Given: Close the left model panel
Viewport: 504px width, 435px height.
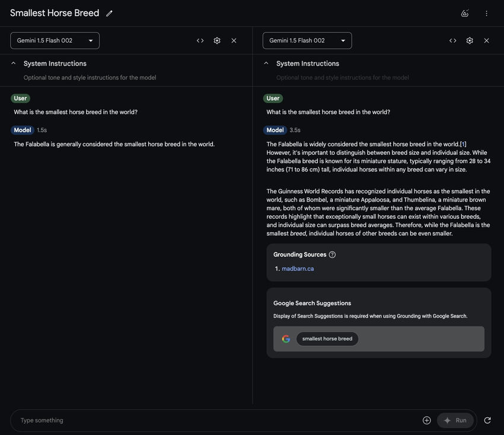Looking at the screenshot, I should tap(234, 40).
